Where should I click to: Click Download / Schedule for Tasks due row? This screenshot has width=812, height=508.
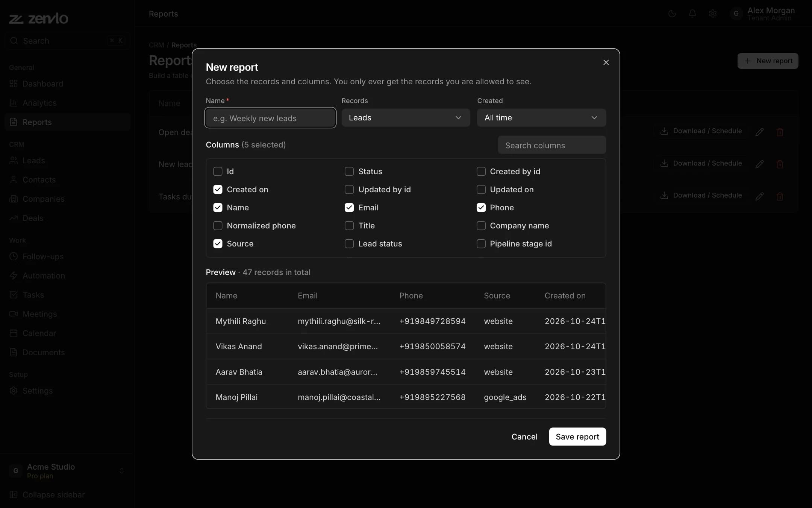[701, 195]
